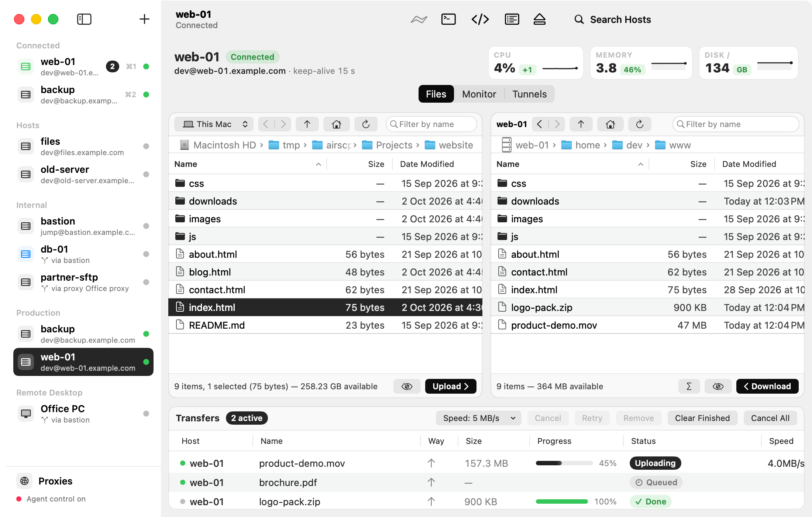
Task: Navigate forward in web-01 remote pane
Action: [x=557, y=124]
